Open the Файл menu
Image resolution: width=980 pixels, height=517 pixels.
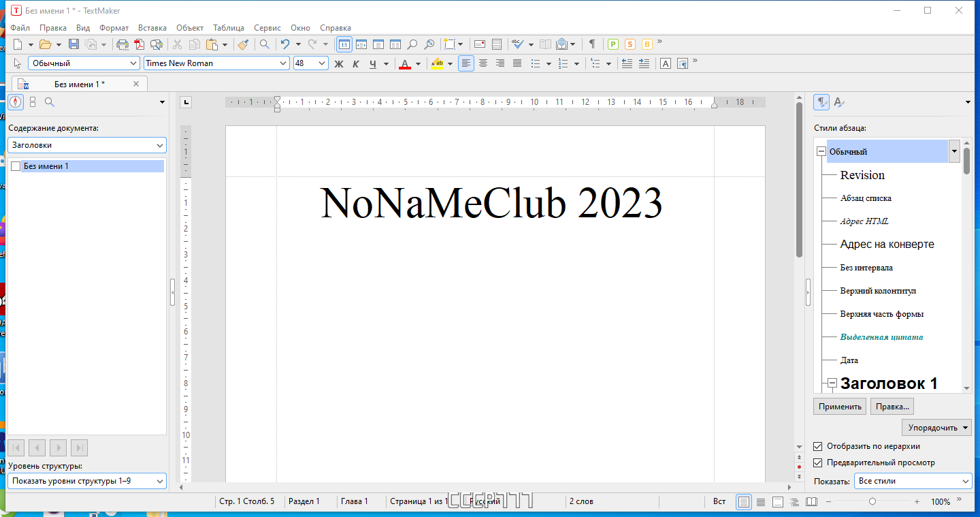click(20, 28)
